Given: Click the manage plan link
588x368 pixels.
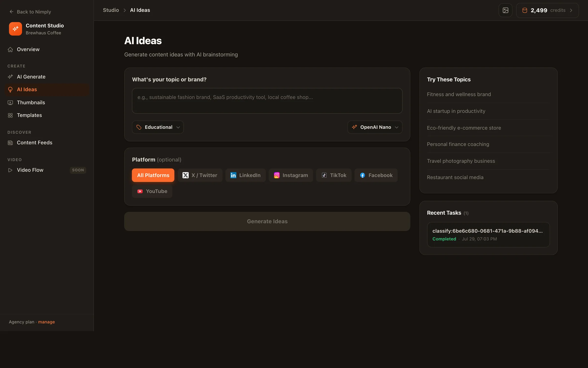Looking at the screenshot, I should point(47,322).
